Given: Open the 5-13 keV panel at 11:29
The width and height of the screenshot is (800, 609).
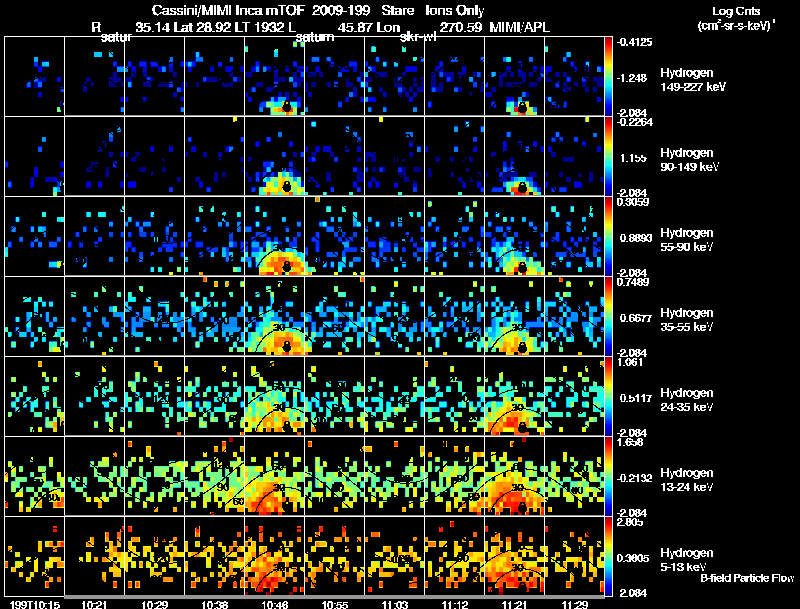Looking at the screenshot, I should coord(574,556).
